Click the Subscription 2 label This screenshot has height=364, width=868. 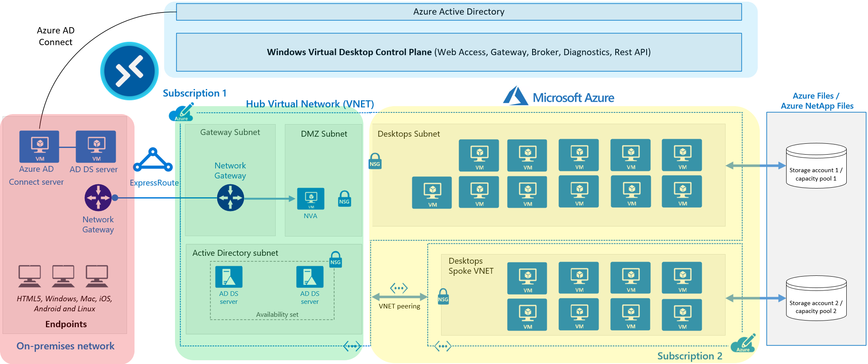coord(690,356)
